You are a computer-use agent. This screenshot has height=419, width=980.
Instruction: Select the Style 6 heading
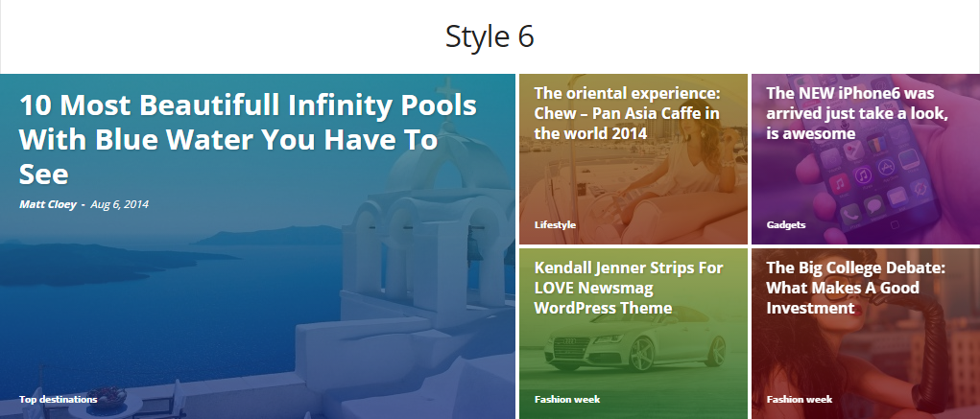(490, 36)
